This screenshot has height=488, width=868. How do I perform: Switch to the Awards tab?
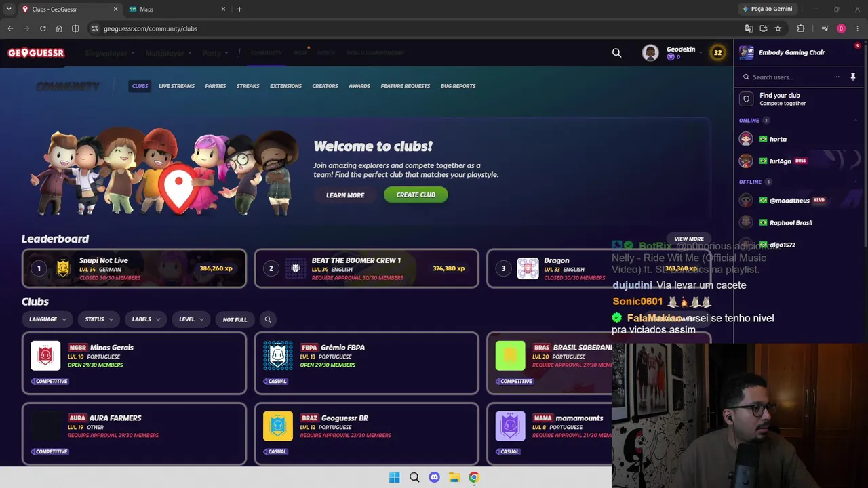tap(359, 86)
